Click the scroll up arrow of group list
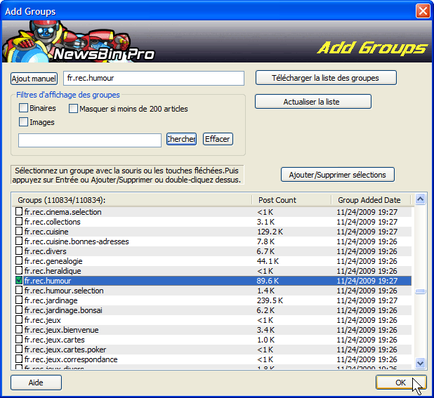434x398 pixels. tap(420, 199)
